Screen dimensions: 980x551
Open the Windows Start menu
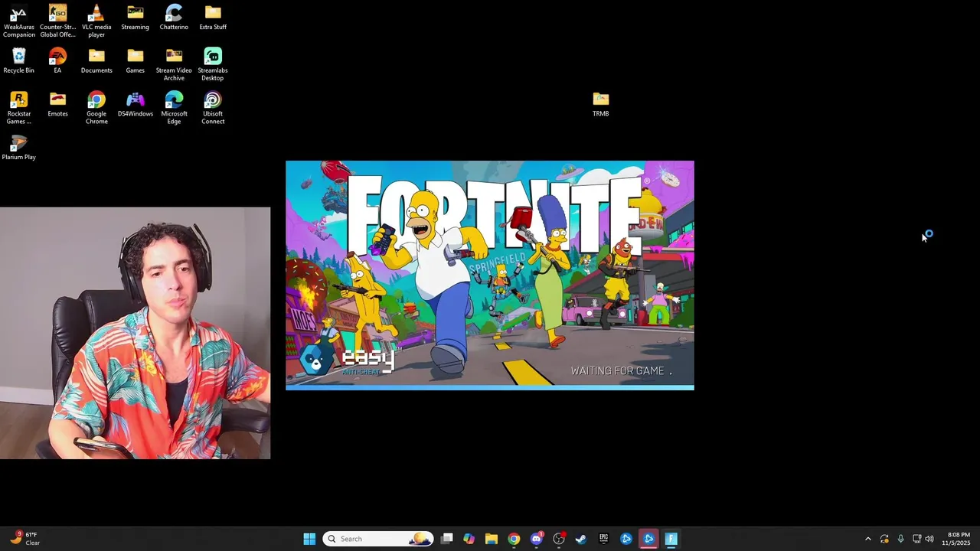pyautogui.click(x=309, y=539)
